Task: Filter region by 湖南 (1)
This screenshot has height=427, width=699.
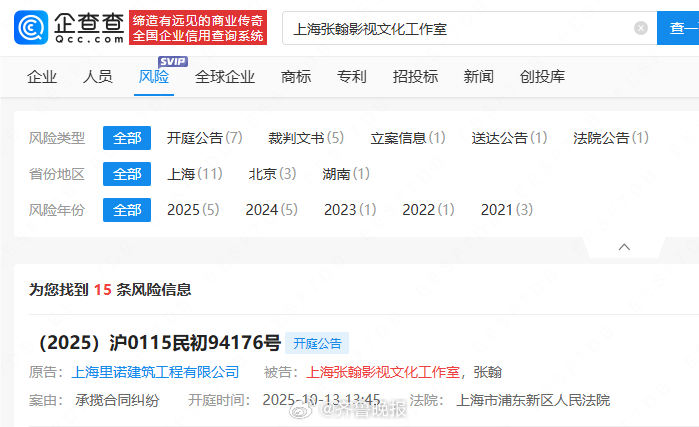Action: point(346,174)
